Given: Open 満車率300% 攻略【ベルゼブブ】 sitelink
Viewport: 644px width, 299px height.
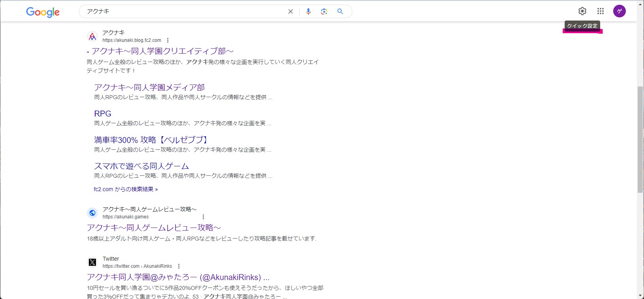Looking at the screenshot, I should tap(151, 140).
